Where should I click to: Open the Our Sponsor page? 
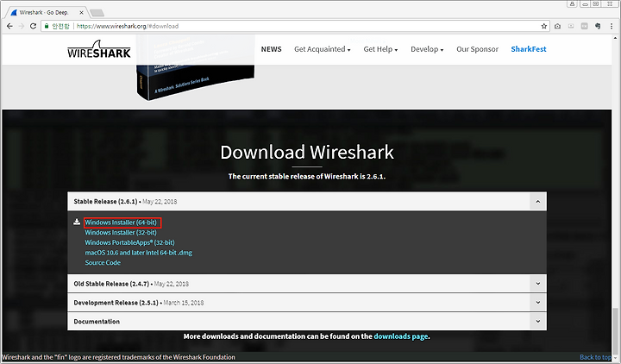(x=477, y=49)
